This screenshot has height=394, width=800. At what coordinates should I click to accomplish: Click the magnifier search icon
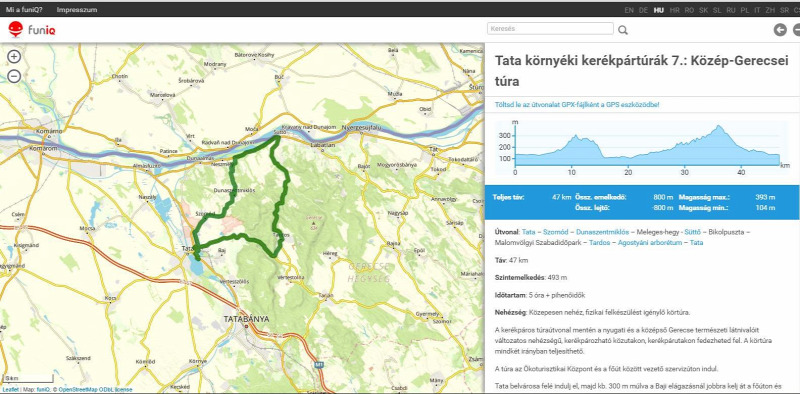(623, 30)
